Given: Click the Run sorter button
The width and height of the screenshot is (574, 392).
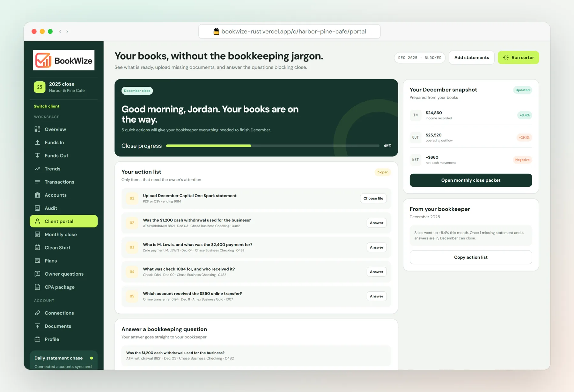Looking at the screenshot, I should pos(518,57).
